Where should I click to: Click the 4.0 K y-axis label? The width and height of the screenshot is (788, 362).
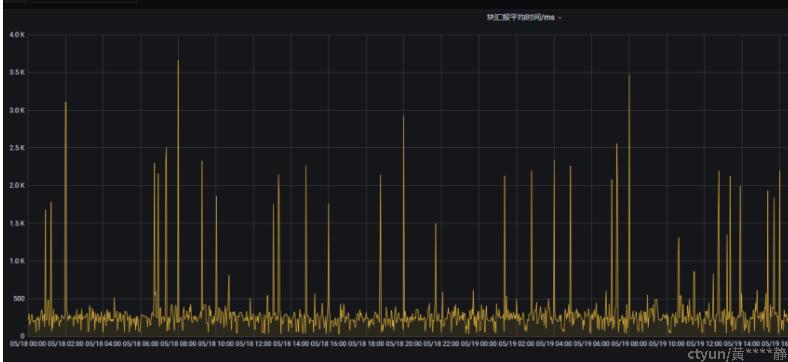[17, 35]
